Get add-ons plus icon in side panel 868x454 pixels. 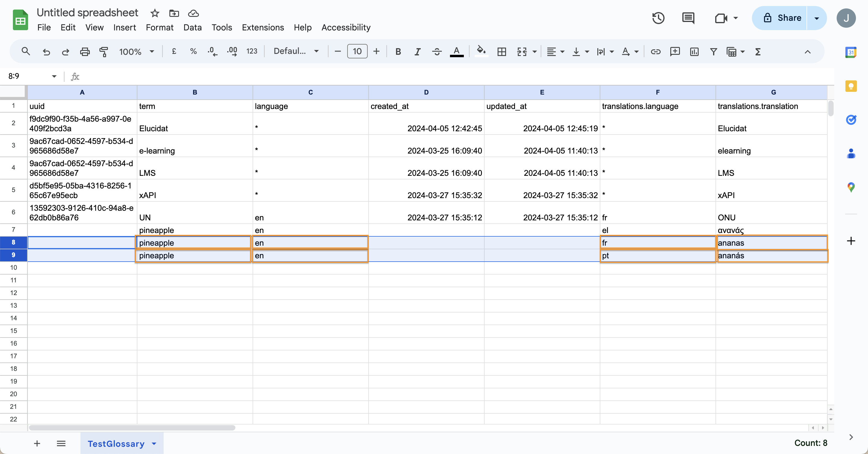click(851, 241)
